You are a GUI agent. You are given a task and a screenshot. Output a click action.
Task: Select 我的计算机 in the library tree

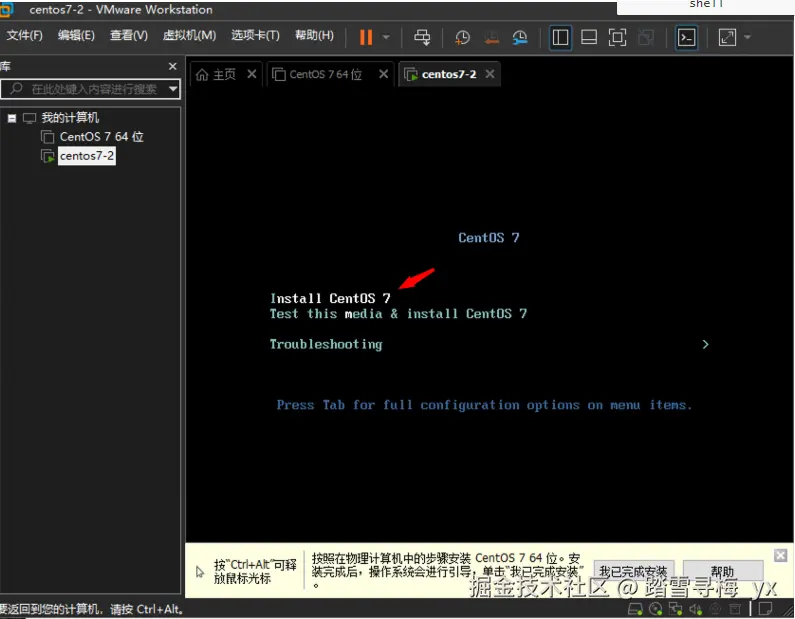(70, 118)
